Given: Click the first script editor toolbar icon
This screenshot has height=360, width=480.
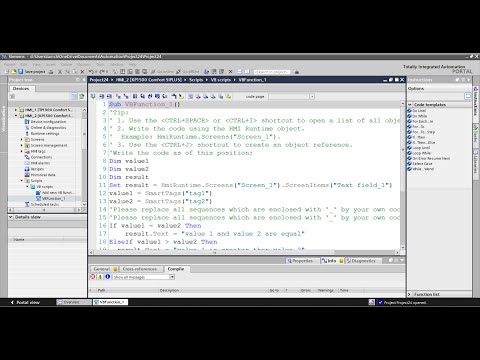Looking at the screenshot, I should [93, 96].
